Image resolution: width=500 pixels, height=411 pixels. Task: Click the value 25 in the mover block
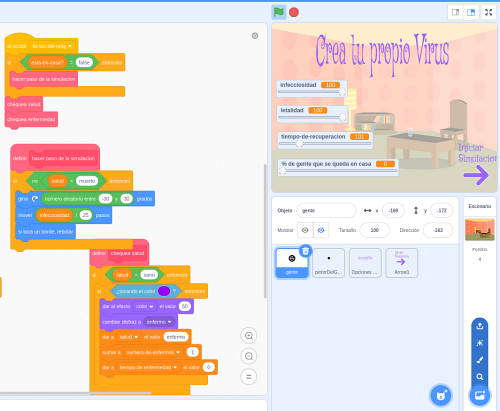86,215
